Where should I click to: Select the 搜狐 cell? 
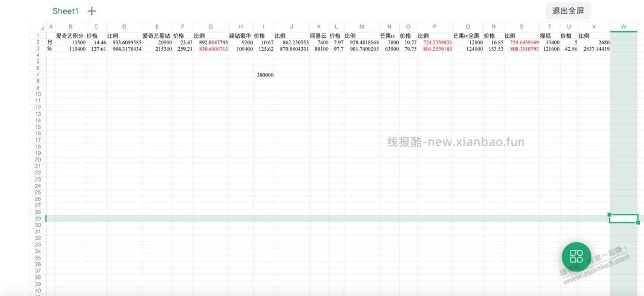[x=545, y=36]
